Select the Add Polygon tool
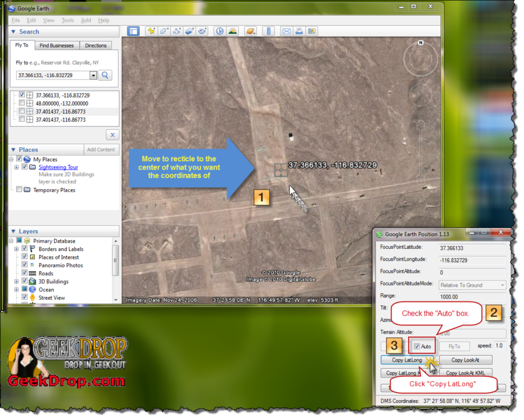This screenshot has height=420, width=524. (x=164, y=31)
